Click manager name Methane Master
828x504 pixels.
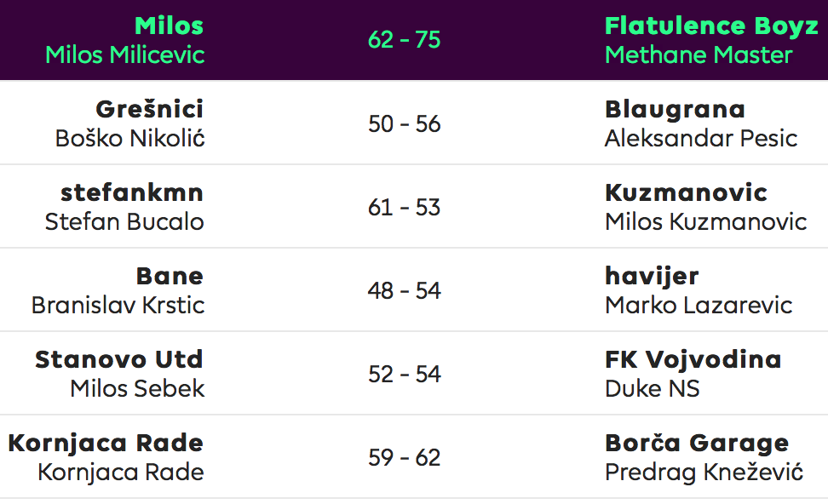coord(699,54)
